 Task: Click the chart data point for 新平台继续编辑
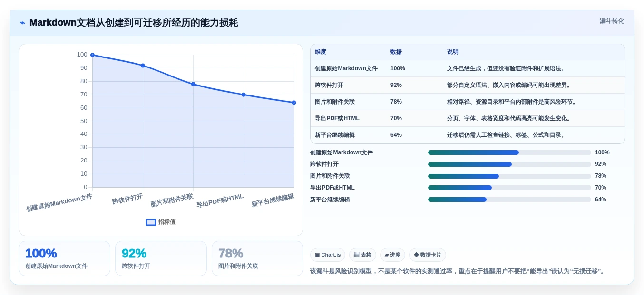(x=294, y=103)
